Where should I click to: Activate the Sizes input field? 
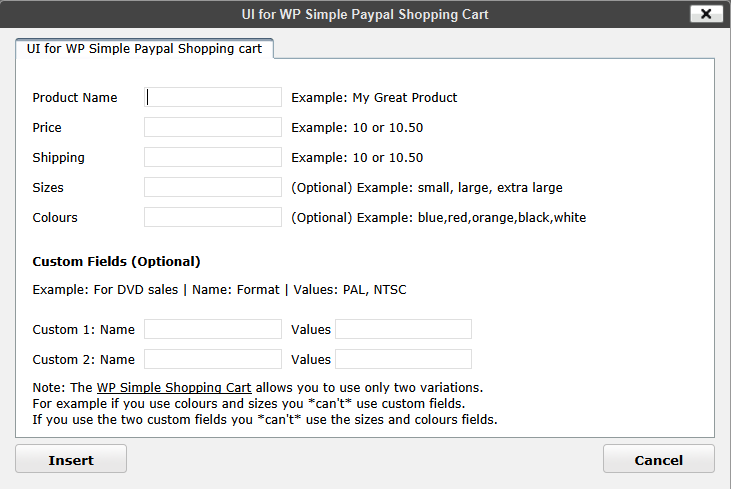(213, 187)
